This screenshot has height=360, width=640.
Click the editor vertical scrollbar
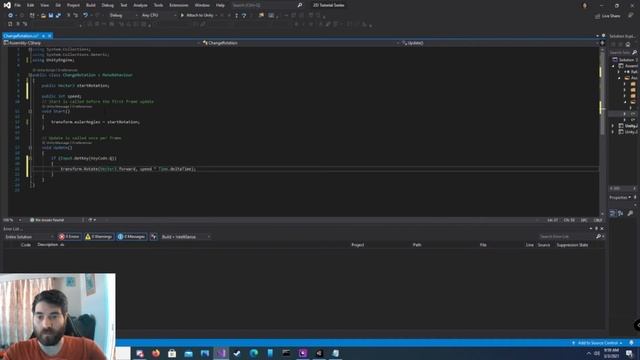point(602,131)
